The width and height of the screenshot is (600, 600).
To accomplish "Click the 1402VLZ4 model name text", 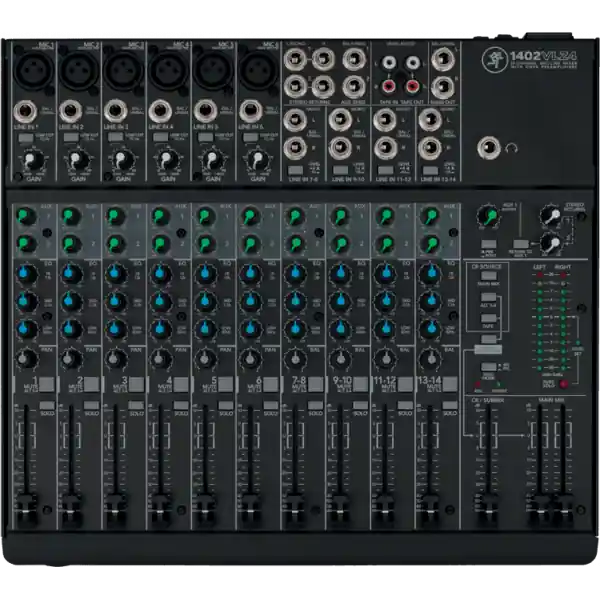I will point(544,56).
